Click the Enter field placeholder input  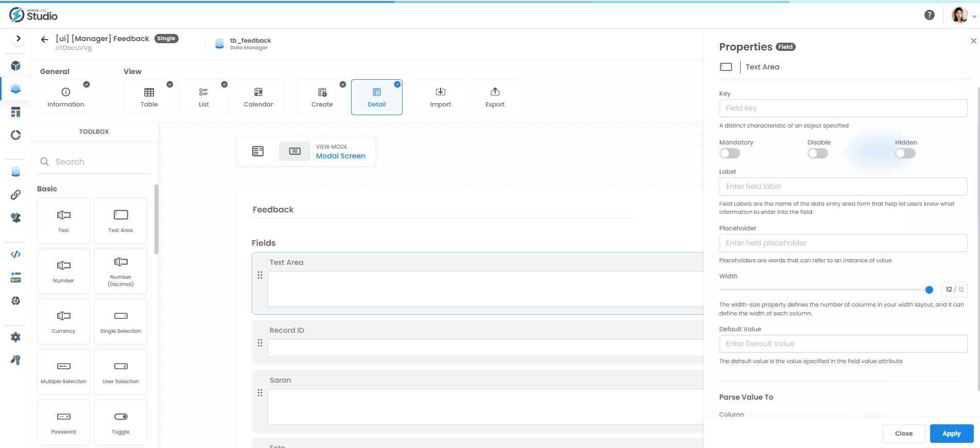pos(843,243)
